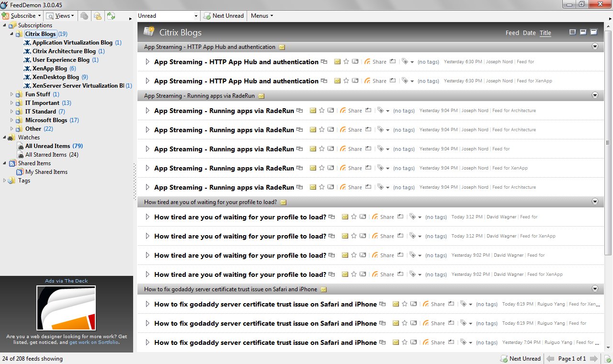The image size is (613, 364).
Task: Open the newspaper view style icon
Action: point(572,32)
